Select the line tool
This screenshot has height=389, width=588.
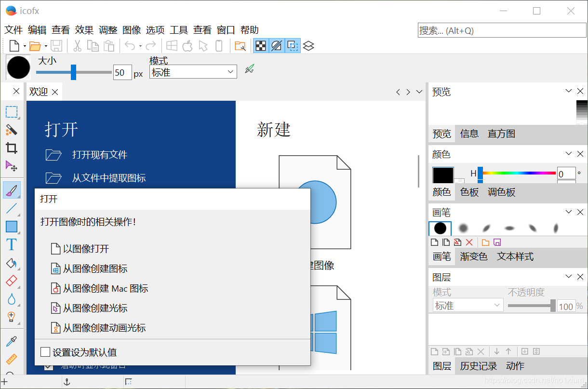[x=12, y=208]
